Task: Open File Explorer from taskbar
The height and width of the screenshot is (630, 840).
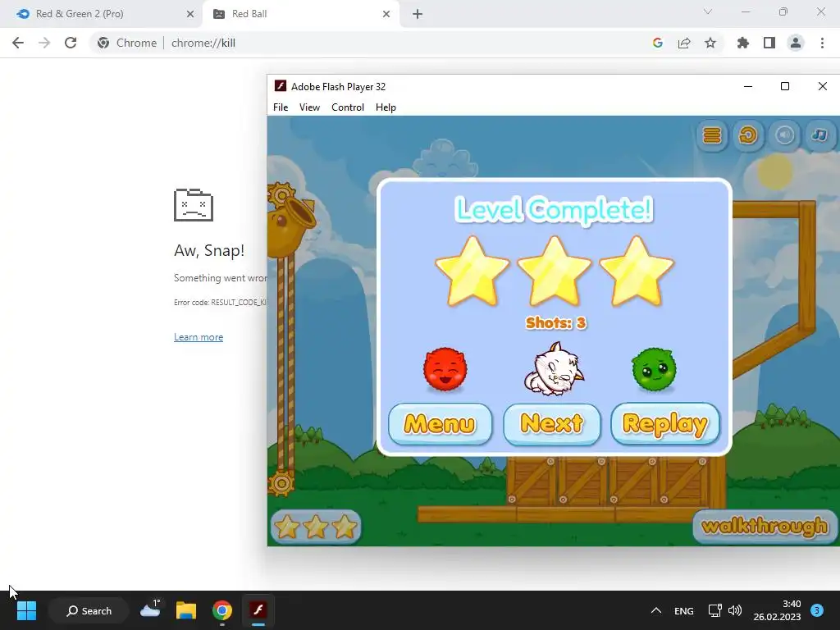Action: (186, 610)
